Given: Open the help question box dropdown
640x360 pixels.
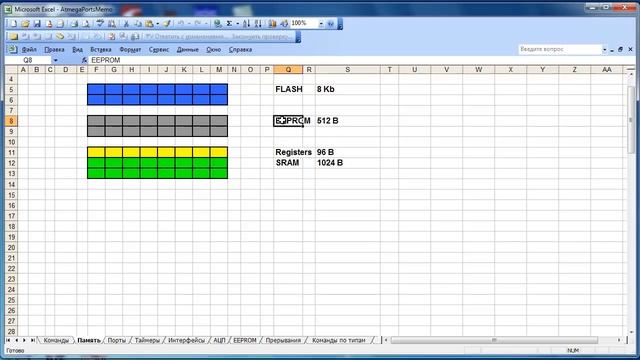Looking at the screenshot, I should (604, 49).
